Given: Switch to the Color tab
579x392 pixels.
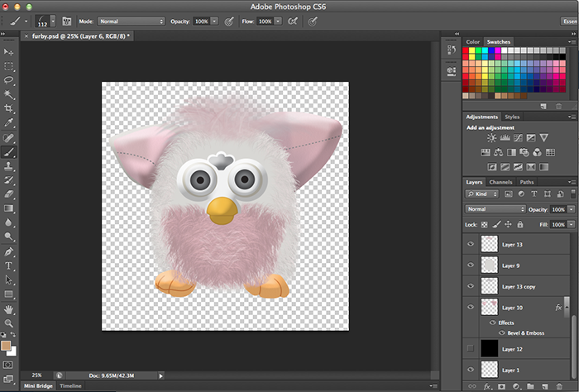Looking at the screenshot, I should (x=472, y=41).
